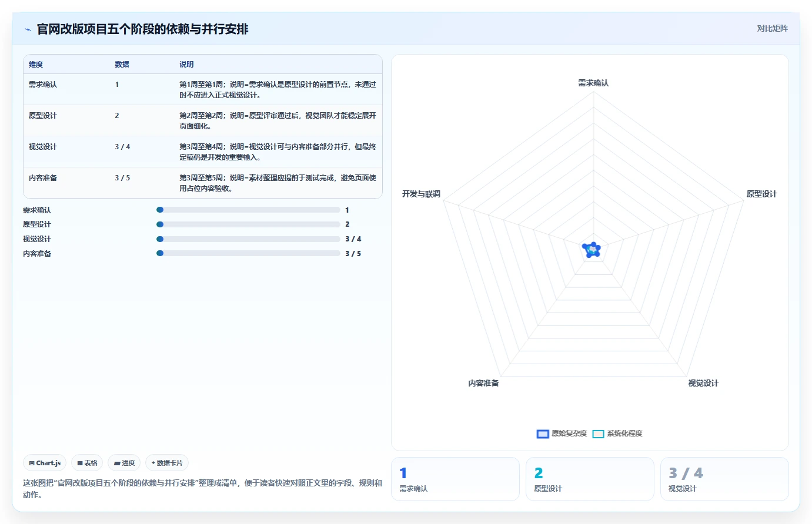Click the 需求确认 progress bar
This screenshot has width=812, height=524.
(x=248, y=210)
